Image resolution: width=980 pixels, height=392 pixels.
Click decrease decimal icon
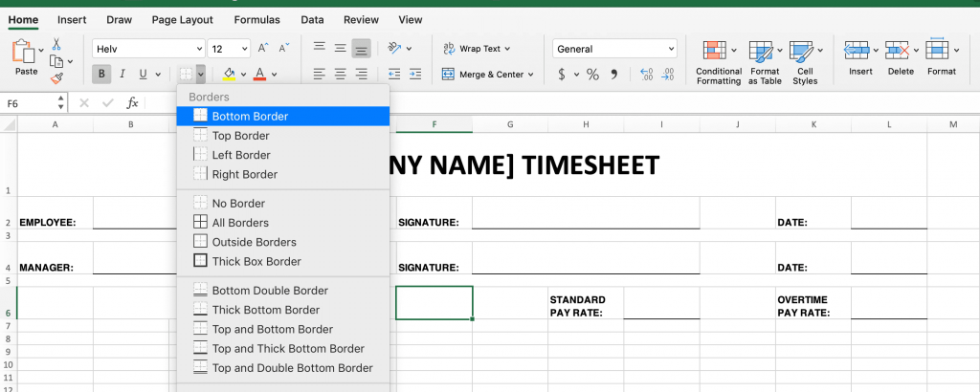668,75
